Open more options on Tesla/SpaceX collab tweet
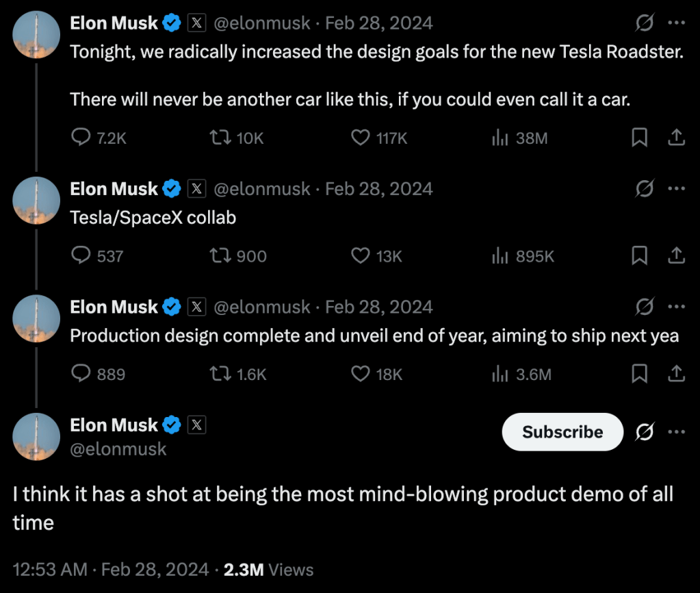Image resolution: width=700 pixels, height=593 pixels. [676, 189]
